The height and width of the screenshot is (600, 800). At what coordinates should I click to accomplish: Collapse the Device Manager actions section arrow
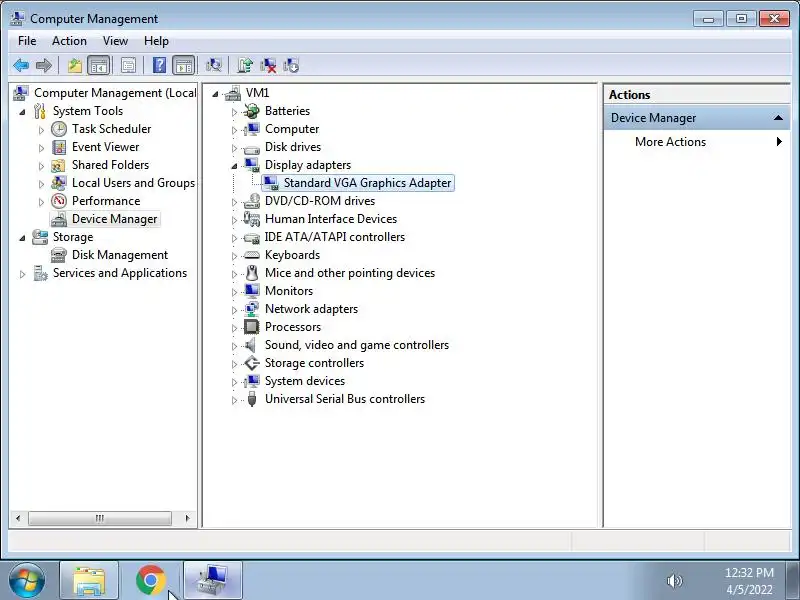778,118
